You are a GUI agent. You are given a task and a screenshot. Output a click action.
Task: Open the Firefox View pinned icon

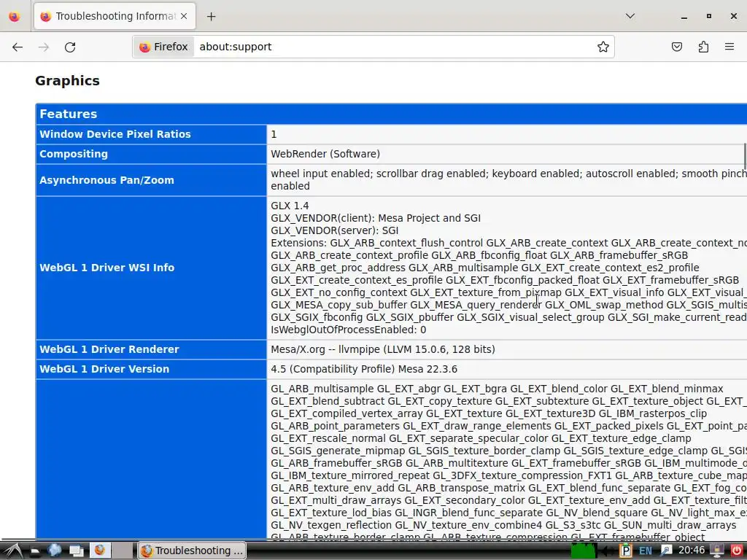click(x=15, y=16)
